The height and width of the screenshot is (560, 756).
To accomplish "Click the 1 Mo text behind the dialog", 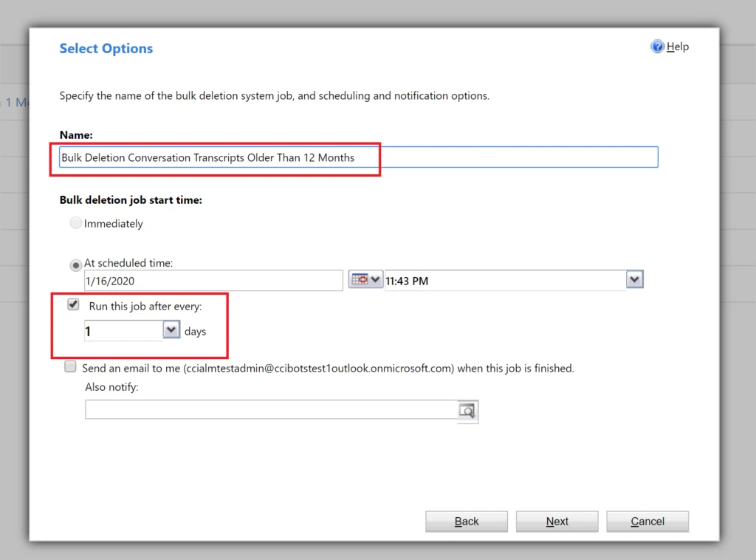I will click(x=13, y=103).
